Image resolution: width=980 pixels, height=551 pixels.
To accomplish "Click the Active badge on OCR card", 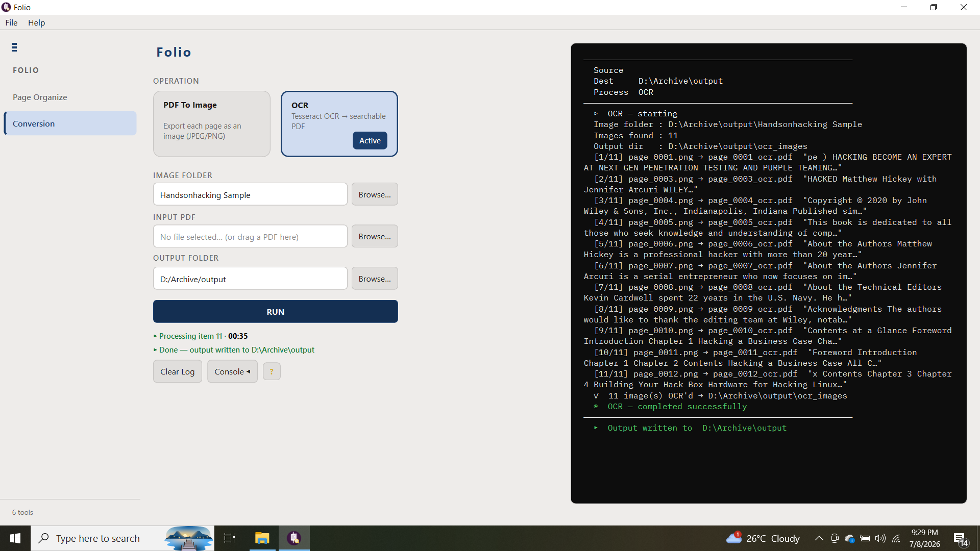I will coord(370,141).
